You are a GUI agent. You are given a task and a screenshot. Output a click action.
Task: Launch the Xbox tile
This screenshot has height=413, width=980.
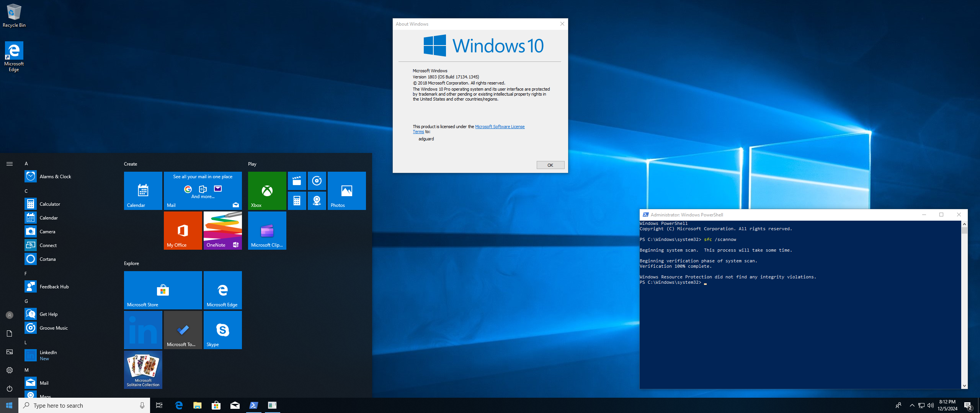point(267,191)
